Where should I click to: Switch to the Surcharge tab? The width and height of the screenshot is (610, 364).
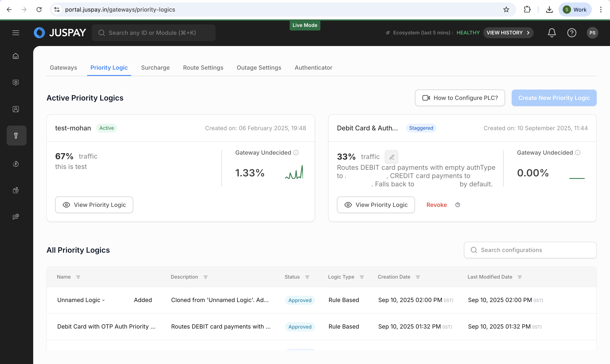coord(155,67)
